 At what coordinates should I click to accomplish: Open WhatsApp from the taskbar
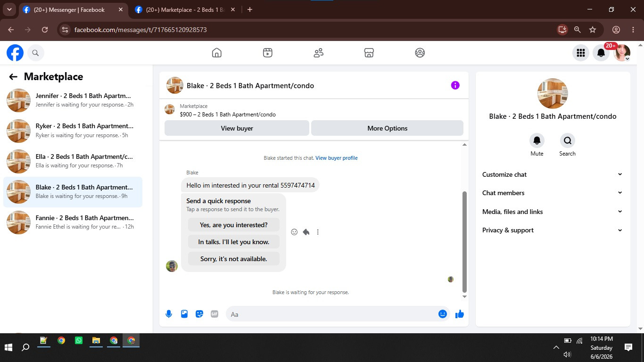(x=79, y=340)
